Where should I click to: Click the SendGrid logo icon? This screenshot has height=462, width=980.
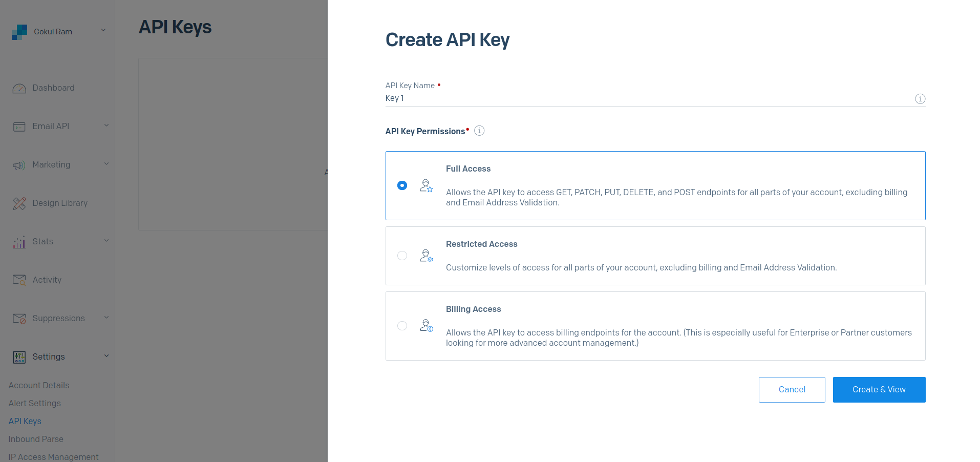coord(19,32)
